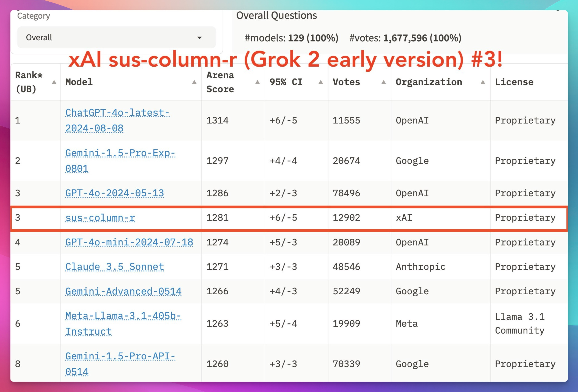
Task: Click the #votes: 1,677,596 (100%) statistic
Action: tap(405, 38)
